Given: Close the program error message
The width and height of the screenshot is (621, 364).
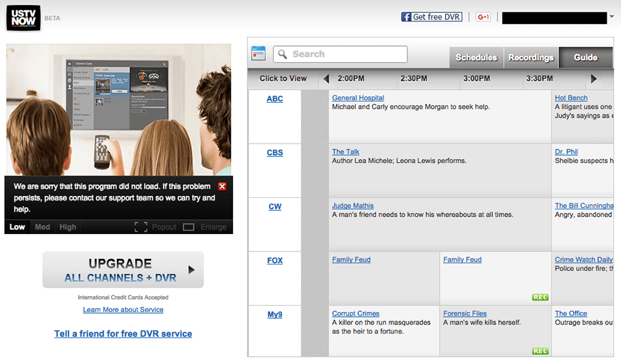Looking at the screenshot, I should [x=222, y=186].
